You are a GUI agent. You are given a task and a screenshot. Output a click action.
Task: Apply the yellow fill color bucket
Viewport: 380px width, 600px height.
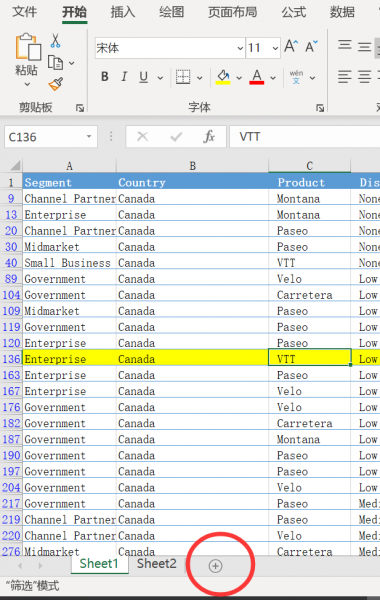pyautogui.click(x=223, y=77)
